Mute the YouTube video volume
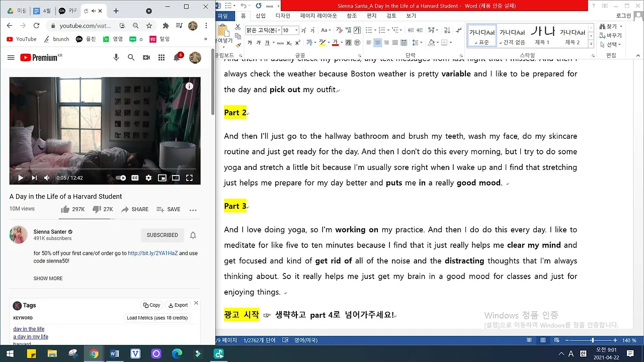 point(46,177)
